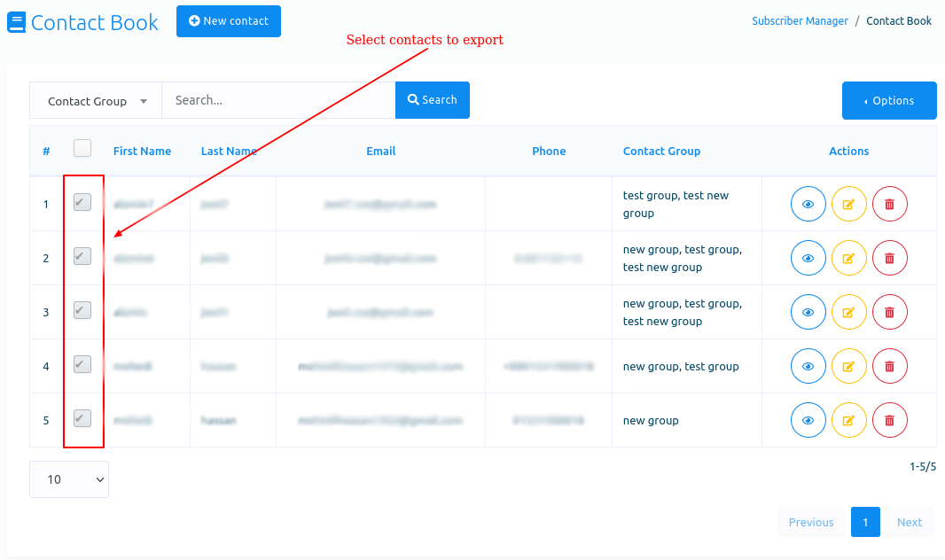Click the New contact button
945x560 pixels.
click(229, 21)
